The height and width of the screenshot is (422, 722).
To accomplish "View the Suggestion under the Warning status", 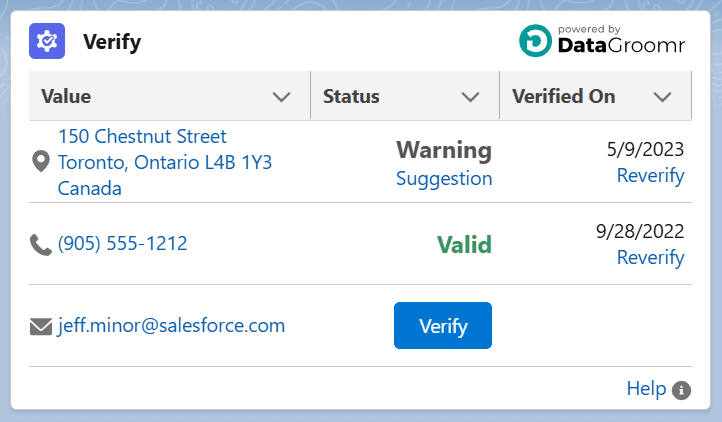I will pos(444,179).
